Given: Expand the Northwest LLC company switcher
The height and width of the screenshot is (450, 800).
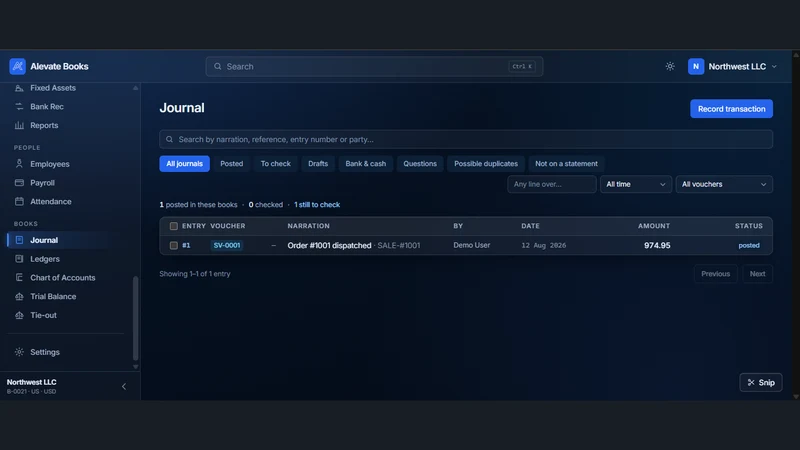Looking at the screenshot, I should [x=733, y=66].
